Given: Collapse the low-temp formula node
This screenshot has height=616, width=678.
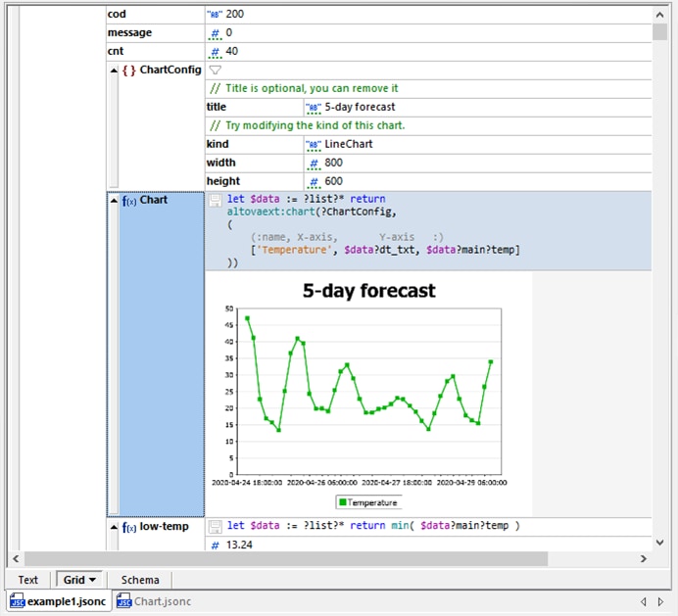Looking at the screenshot, I should point(114,527).
